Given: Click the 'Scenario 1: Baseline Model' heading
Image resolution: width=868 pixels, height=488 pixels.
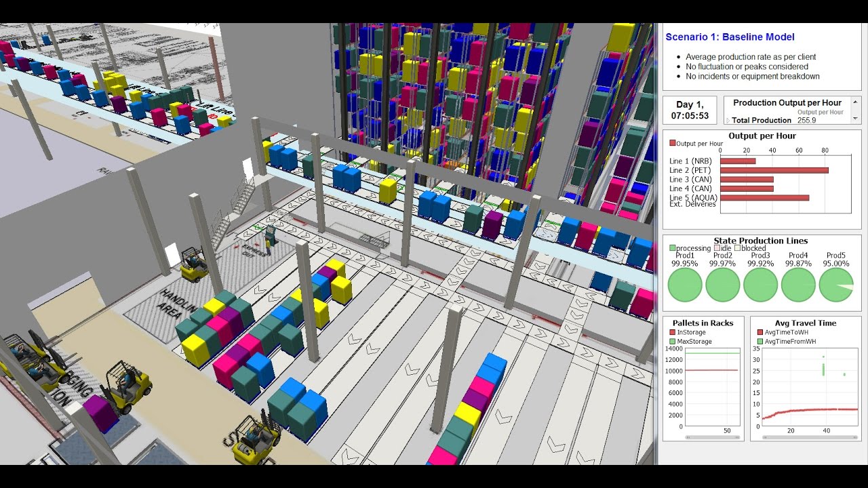Looking at the screenshot, I should click(x=730, y=37).
